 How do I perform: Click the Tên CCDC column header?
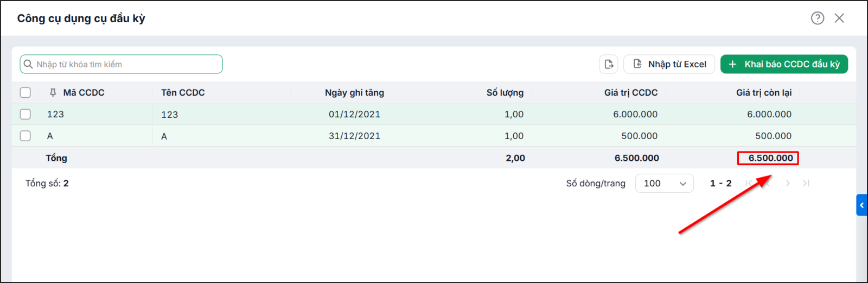click(x=183, y=93)
